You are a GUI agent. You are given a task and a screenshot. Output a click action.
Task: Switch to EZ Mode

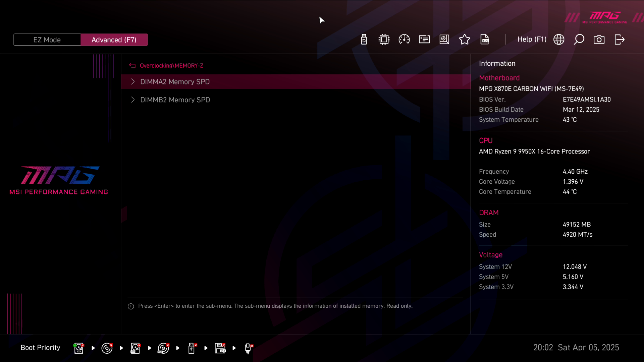[x=47, y=40]
